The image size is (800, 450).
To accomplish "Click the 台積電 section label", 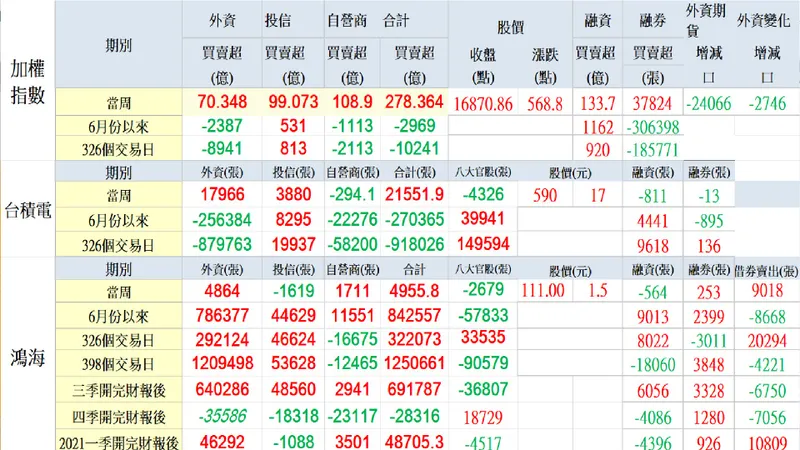I will pos(28,210).
